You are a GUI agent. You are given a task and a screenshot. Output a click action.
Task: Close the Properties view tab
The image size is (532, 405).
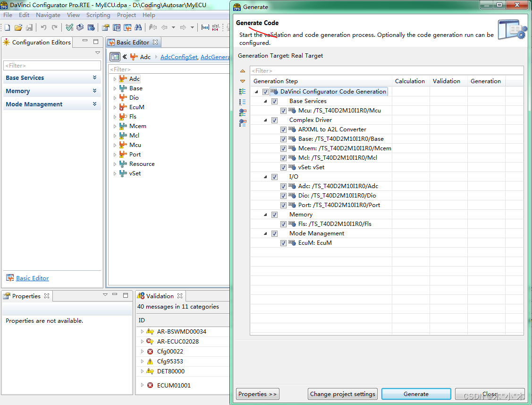pos(47,296)
